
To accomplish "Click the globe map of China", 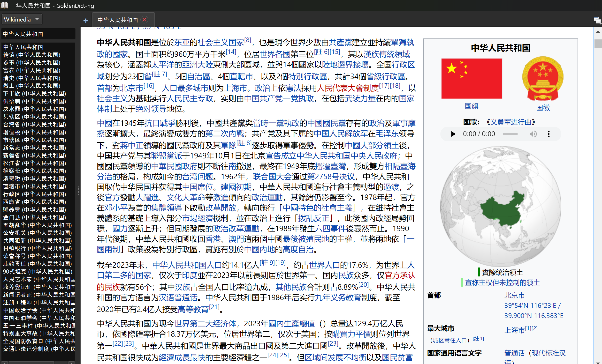I will tap(500, 206).
